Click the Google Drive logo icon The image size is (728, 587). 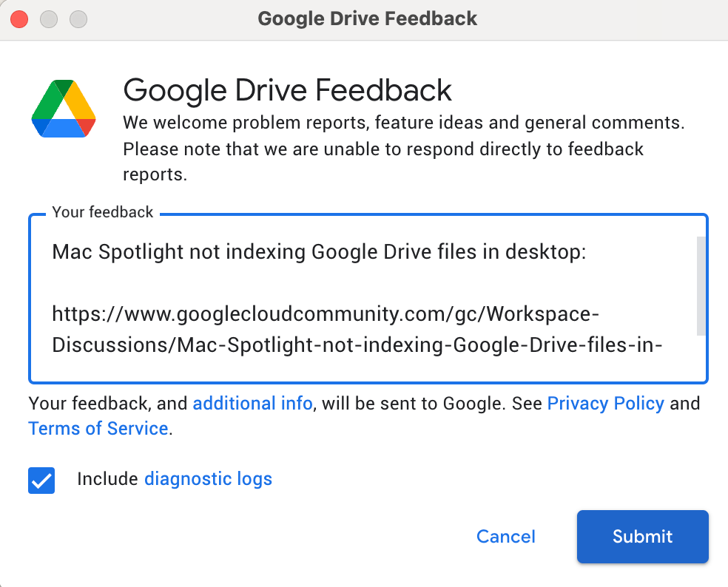(x=64, y=109)
